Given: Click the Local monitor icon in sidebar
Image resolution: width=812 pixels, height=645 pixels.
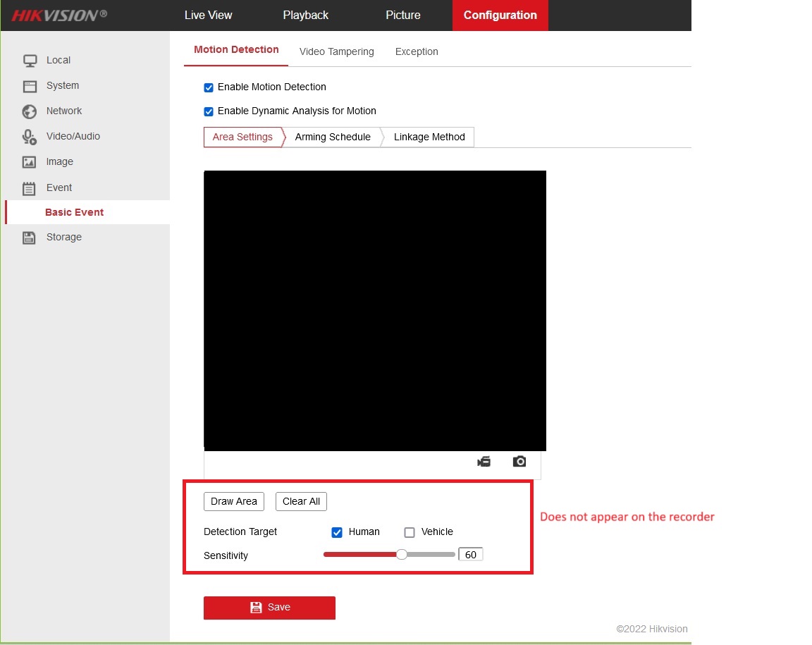Looking at the screenshot, I should coord(30,61).
